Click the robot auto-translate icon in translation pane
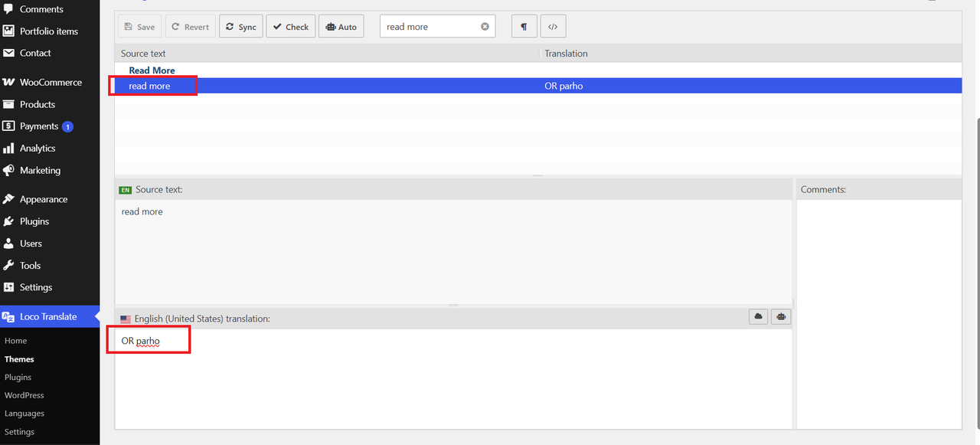The image size is (980, 445). pos(781,316)
